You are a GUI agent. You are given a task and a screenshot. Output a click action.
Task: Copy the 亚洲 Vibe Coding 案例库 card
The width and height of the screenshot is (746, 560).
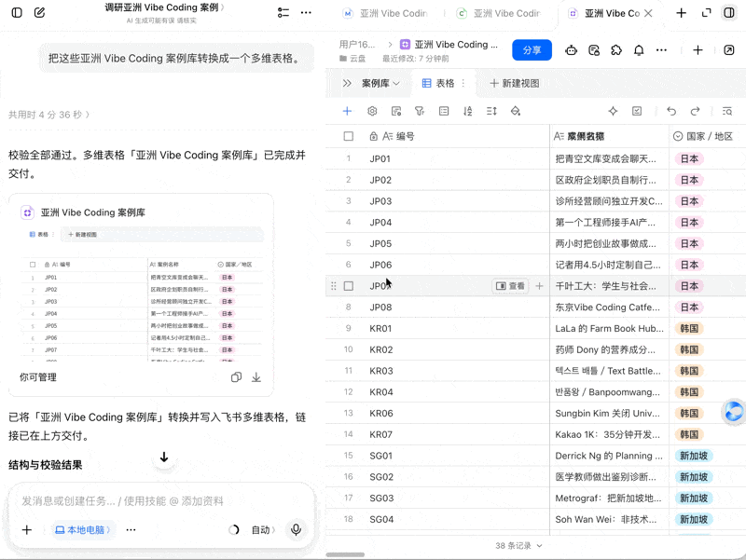point(236,377)
